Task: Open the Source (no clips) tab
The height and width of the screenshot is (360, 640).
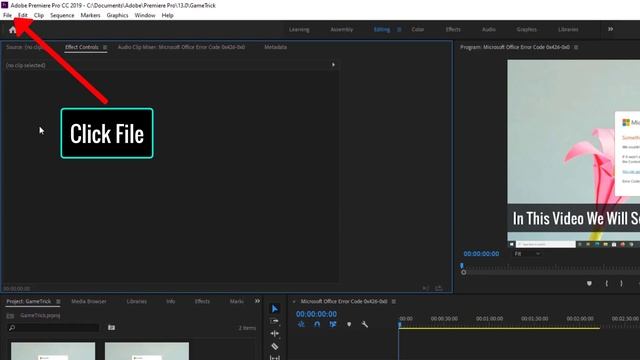Action: 24,47
